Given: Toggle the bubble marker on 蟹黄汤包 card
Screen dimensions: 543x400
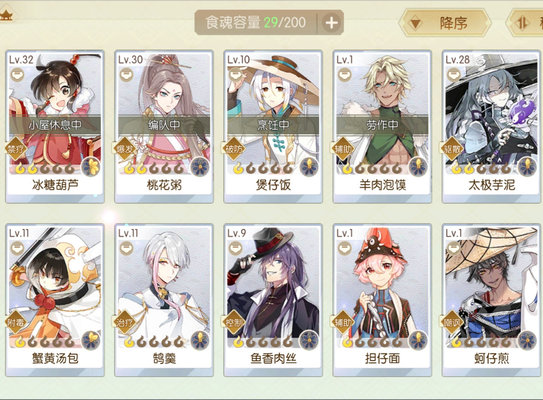Looking at the screenshot, I should [x=17, y=248].
